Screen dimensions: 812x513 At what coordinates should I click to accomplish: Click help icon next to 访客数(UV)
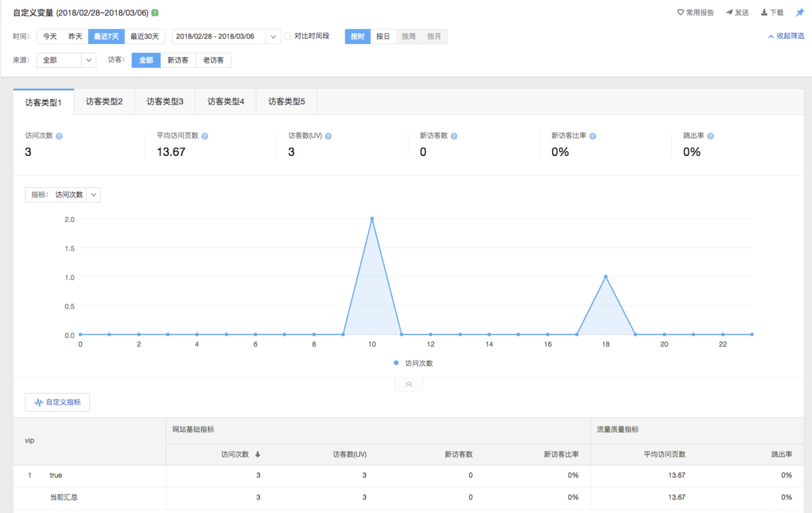tap(328, 136)
